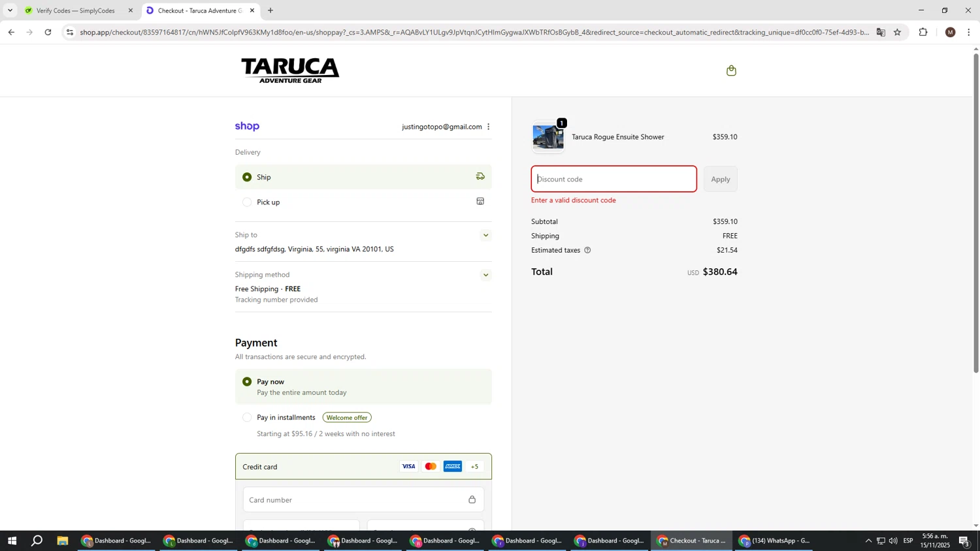The image size is (980, 551).
Task: Click the Mastercard icon
Action: (431, 466)
